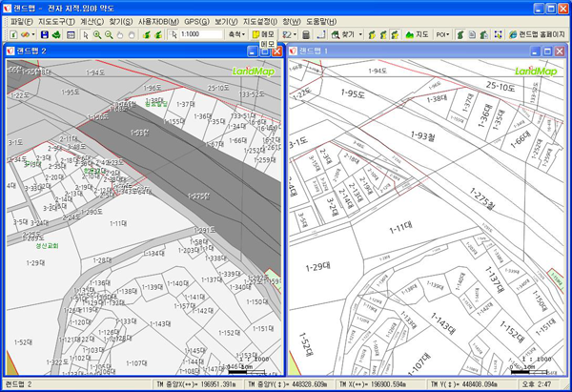Select the zoom in magnifier tool
This screenshot has width=572, height=392.
(x=97, y=34)
